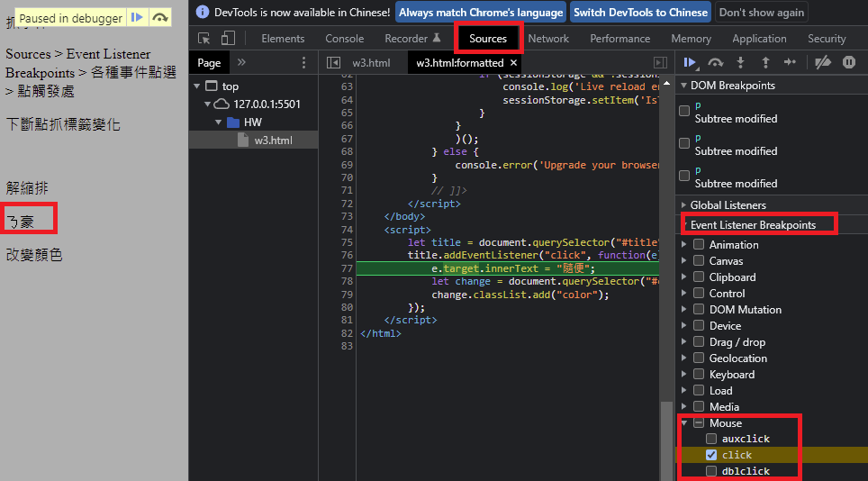Collapse the HW folder arrow
The width and height of the screenshot is (868, 481).
219,123
